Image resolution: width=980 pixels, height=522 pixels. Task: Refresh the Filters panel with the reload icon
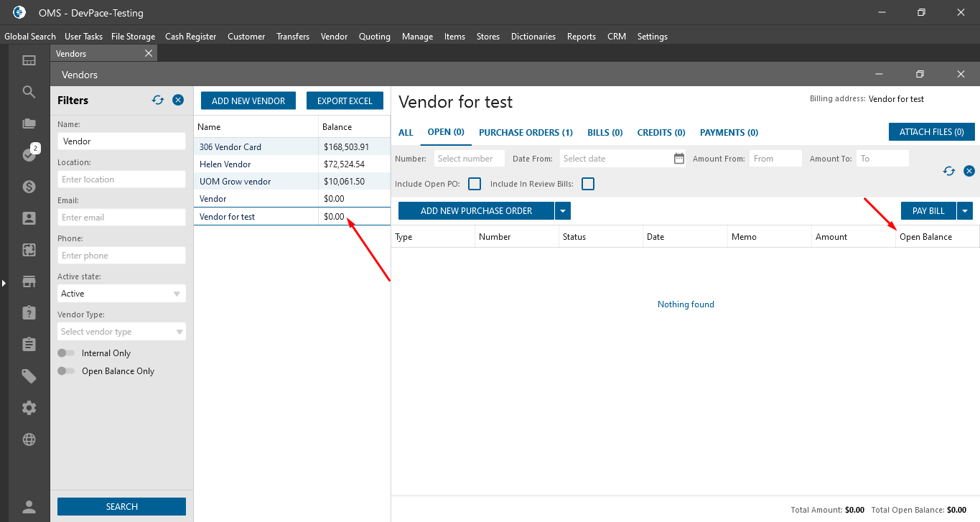pyautogui.click(x=158, y=101)
